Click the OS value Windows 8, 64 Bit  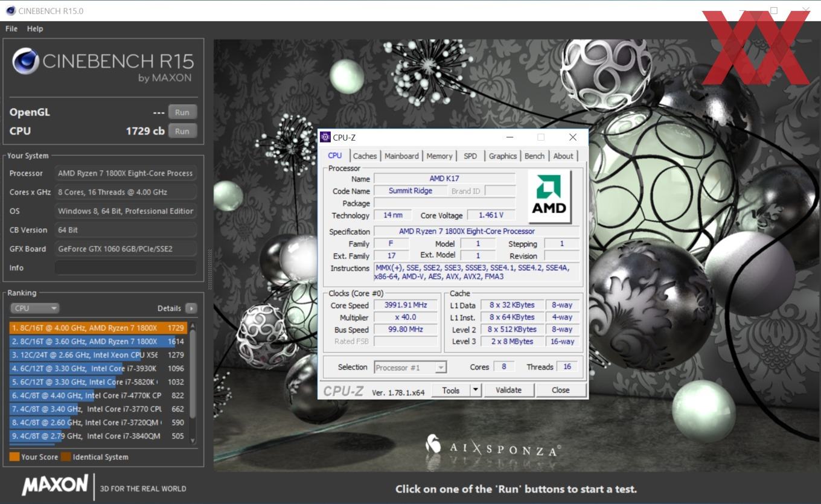[x=126, y=211]
